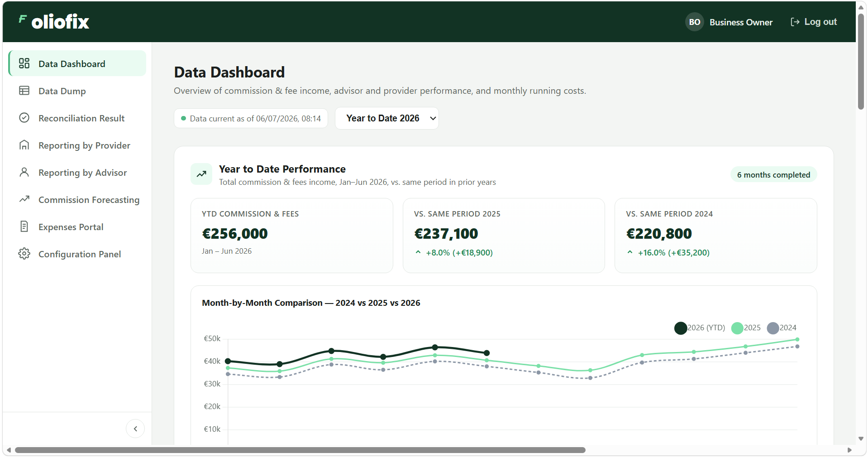This screenshot has width=868, height=458.
Task: Click the €256,000 YTD commission value
Action: (x=235, y=233)
